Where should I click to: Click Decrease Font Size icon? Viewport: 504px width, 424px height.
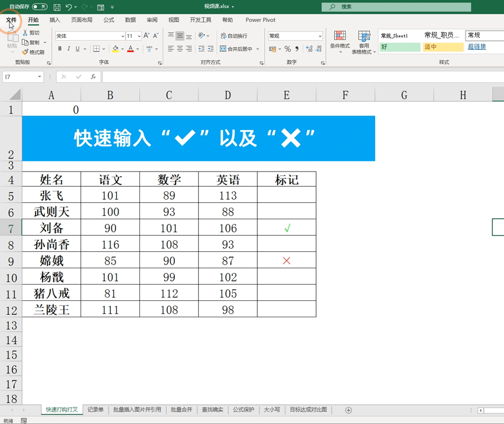[x=156, y=36]
